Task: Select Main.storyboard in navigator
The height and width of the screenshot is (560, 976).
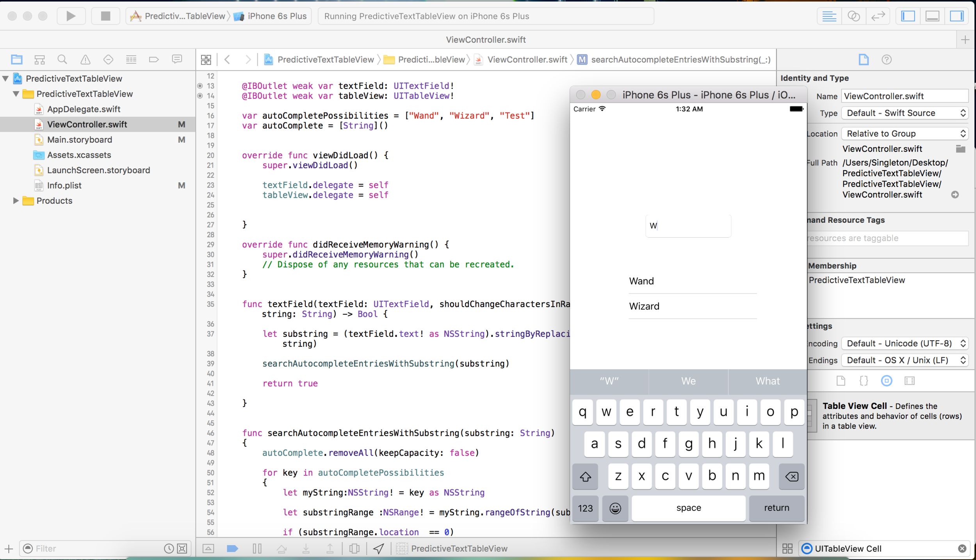Action: tap(80, 140)
